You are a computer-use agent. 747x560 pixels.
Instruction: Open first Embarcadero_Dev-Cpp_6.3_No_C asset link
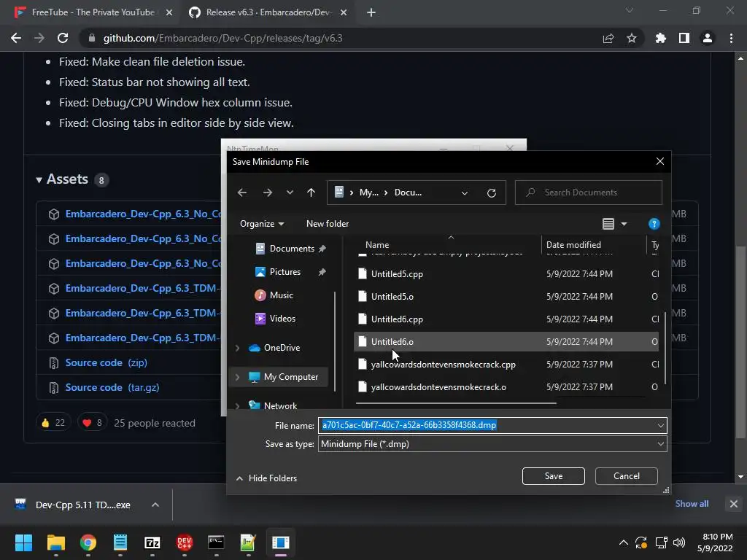coord(143,214)
